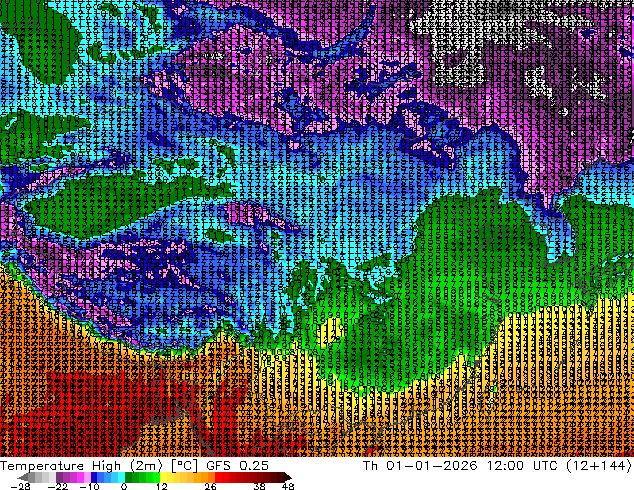Pick the cyan legend swatch before 0
This screenshot has width=634, height=490.
coord(121,477)
